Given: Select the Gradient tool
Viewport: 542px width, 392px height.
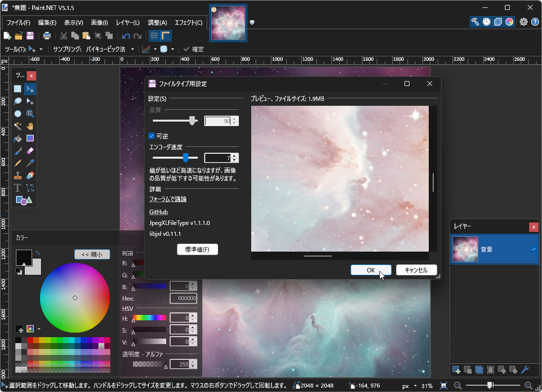Looking at the screenshot, I should [x=30, y=138].
